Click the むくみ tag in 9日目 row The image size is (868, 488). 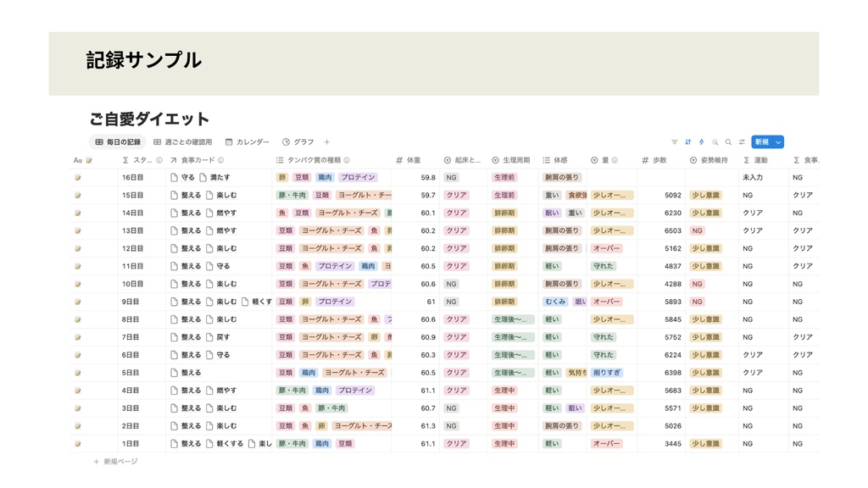point(555,302)
